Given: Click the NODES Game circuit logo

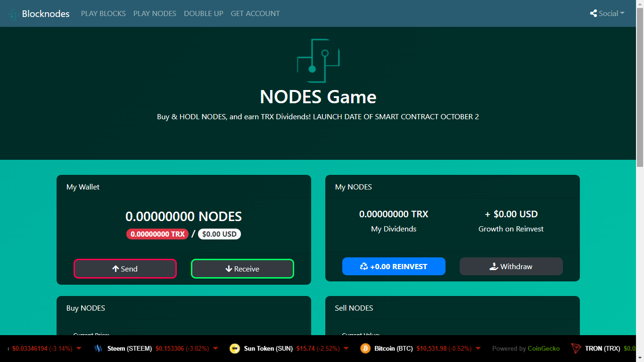Looking at the screenshot, I should (x=318, y=60).
